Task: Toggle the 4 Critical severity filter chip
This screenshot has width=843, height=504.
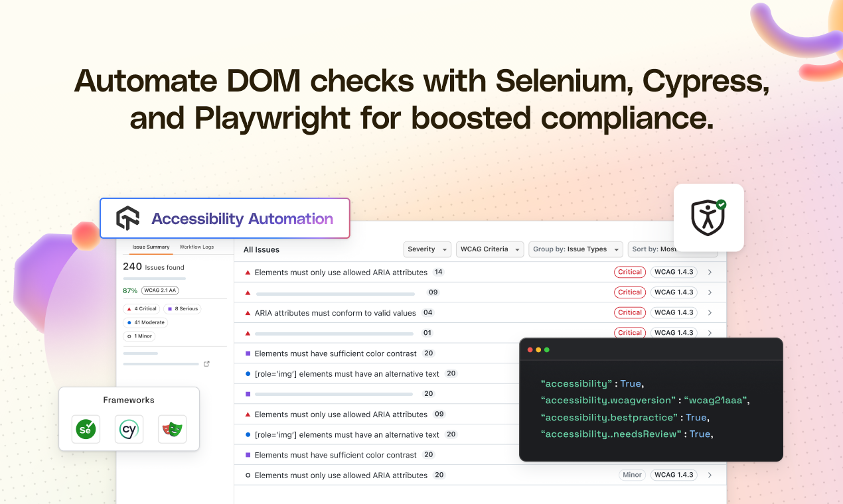Action: pos(141,308)
